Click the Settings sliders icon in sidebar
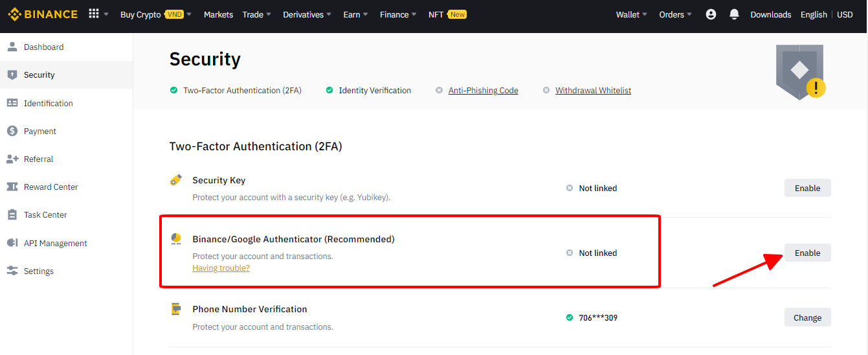The width and height of the screenshot is (868, 355). coord(12,271)
